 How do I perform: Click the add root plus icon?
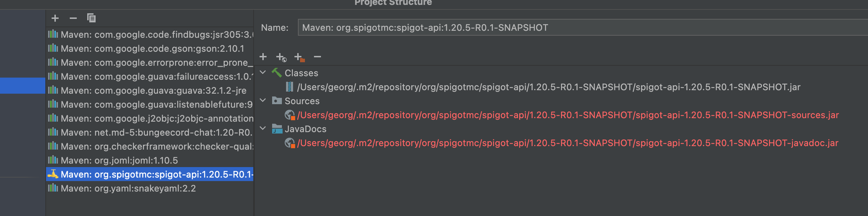click(263, 57)
